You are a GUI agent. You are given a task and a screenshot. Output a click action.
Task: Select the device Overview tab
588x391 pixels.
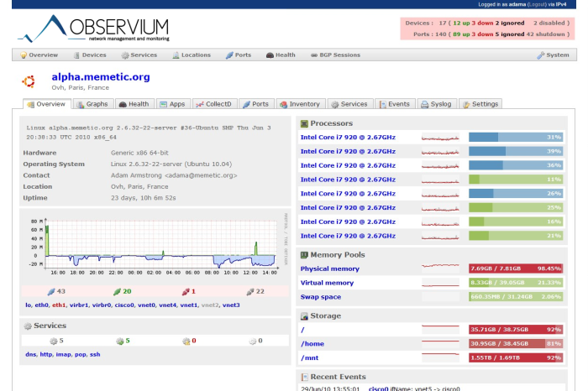[46, 104]
